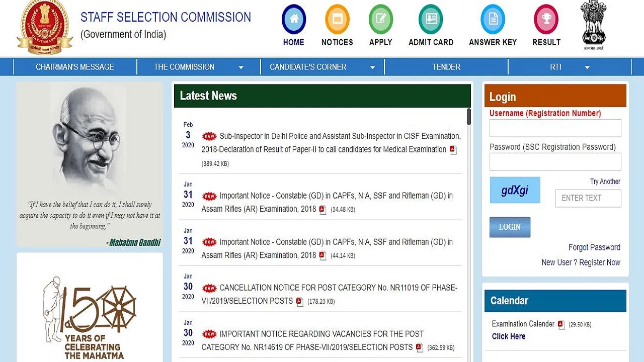Click New User ? Register Now link
This screenshot has height=362, width=644.
pos(581,262)
